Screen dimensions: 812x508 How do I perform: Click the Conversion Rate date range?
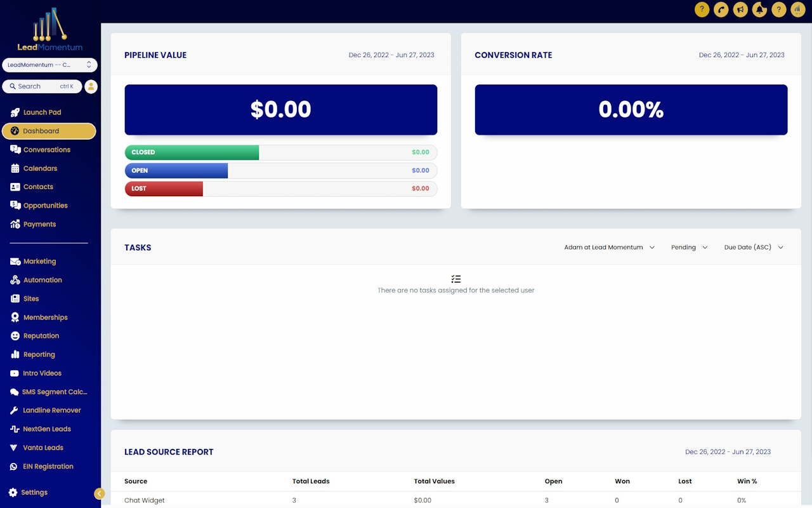742,55
